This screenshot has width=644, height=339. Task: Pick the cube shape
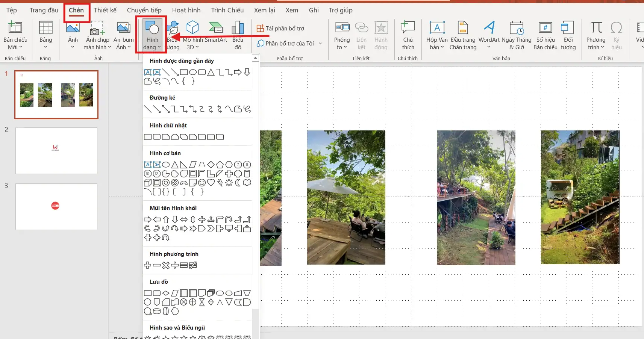(x=148, y=183)
